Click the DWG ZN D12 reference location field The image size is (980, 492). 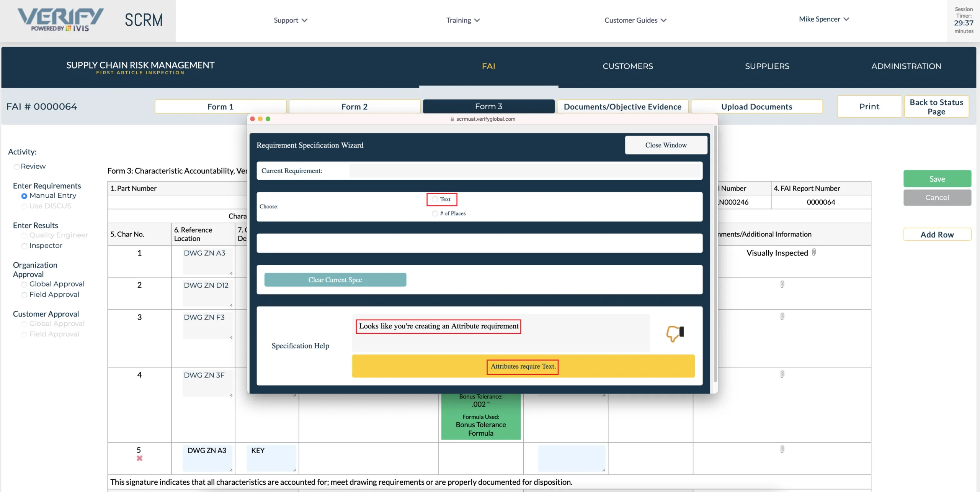click(207, 294)
